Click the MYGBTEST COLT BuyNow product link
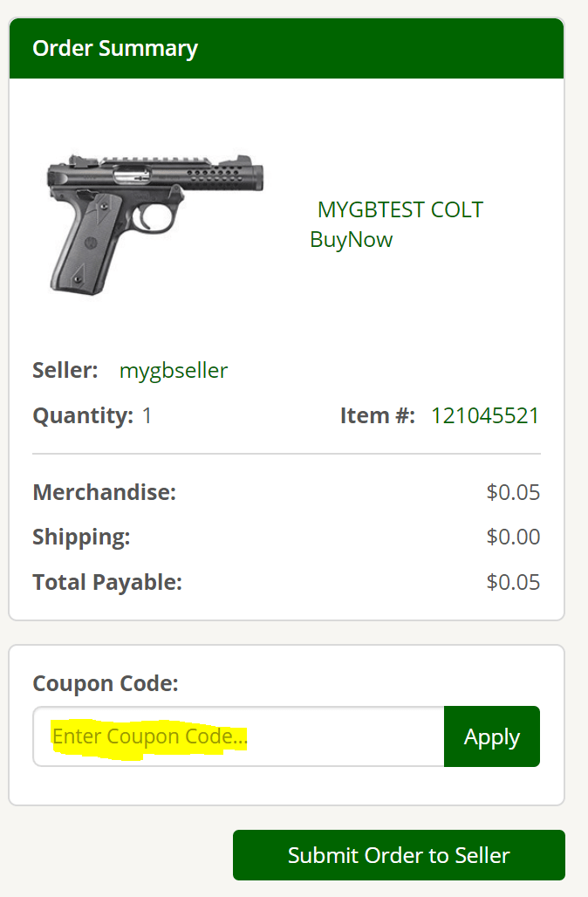The width and height of the screenshot is (588, 897). 398,223
